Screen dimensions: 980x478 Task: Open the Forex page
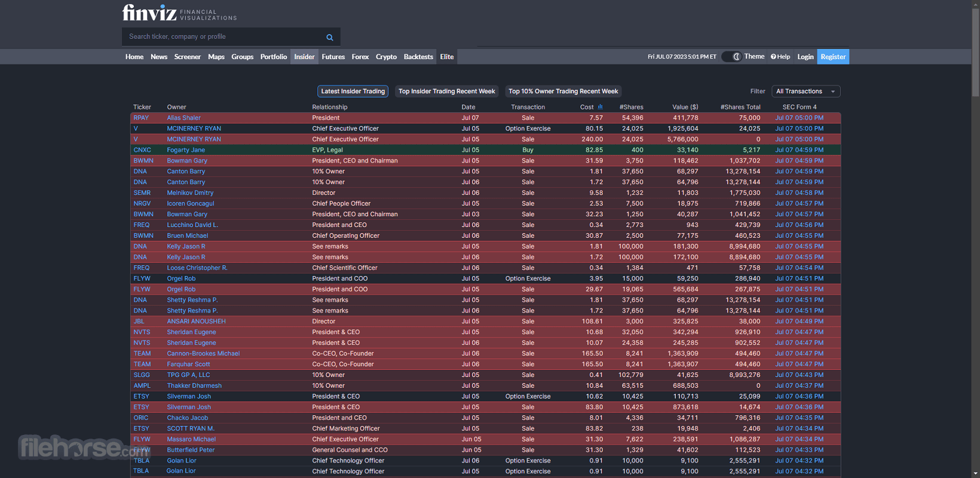(x=360, y=57)
